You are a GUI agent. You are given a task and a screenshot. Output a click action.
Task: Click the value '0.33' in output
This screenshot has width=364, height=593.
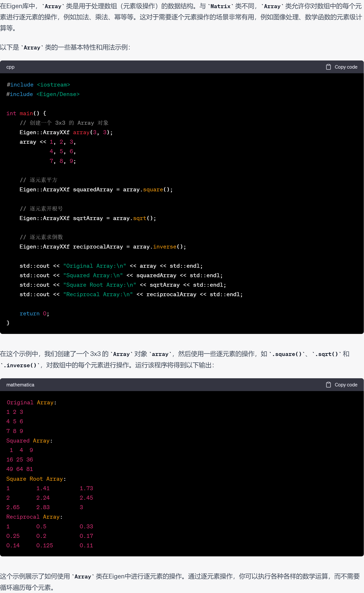click(86, 527)
